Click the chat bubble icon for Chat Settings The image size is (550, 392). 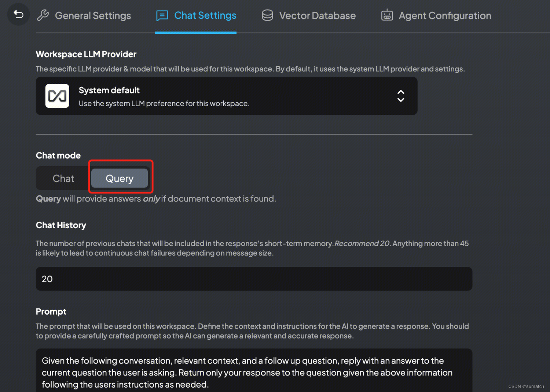162,15
